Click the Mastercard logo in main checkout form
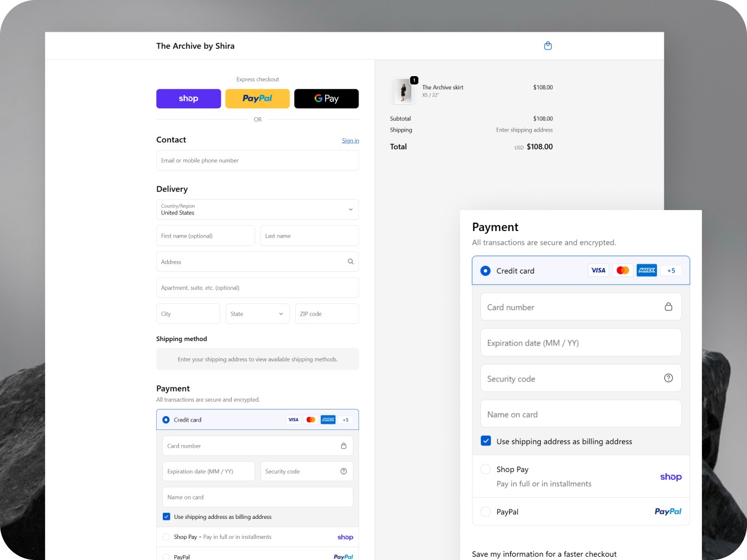Screen dimensions: 747x560 [311, 419]
